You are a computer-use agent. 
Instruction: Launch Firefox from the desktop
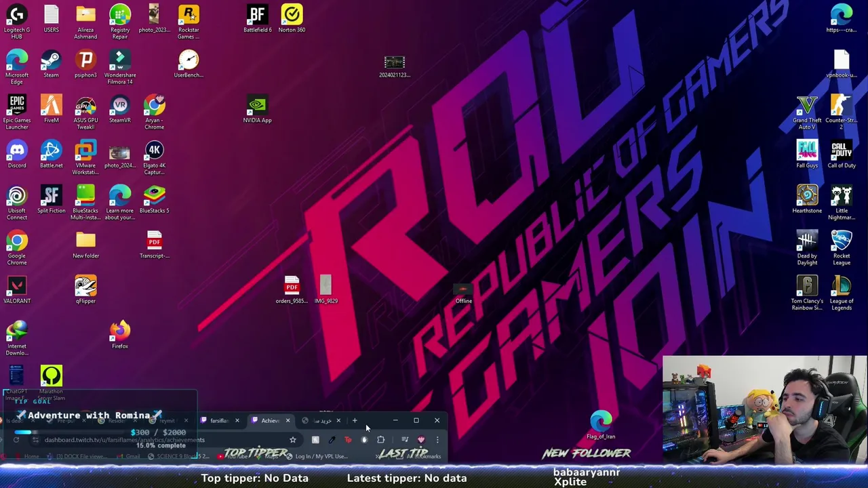[120, 335]
